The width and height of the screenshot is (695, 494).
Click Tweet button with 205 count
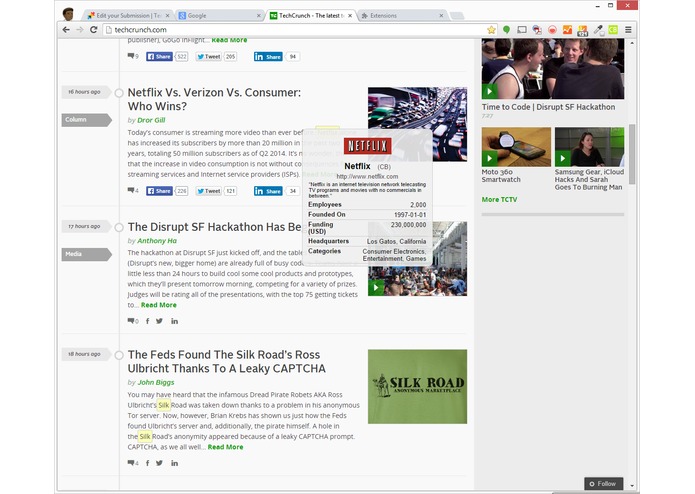pyautogui.click(x=208, y=57)
